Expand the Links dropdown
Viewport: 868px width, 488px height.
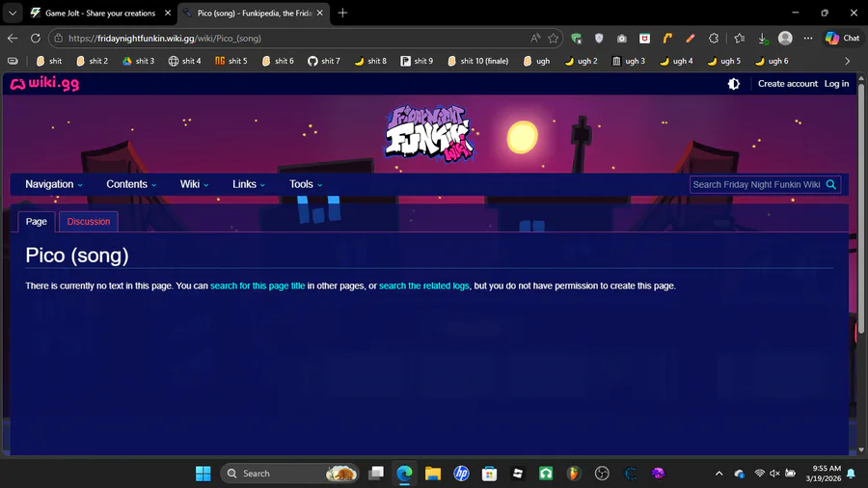[x=249, y=184]
